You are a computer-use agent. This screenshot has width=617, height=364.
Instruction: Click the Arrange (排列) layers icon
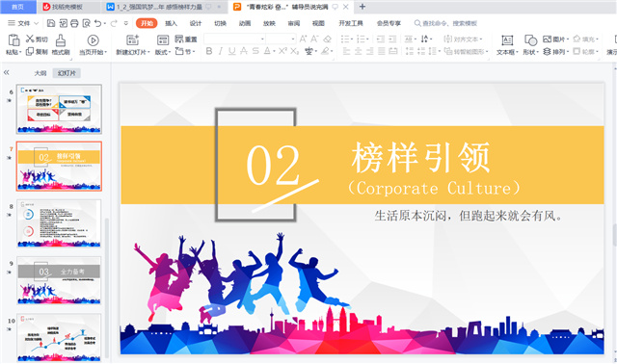(547, 51)
